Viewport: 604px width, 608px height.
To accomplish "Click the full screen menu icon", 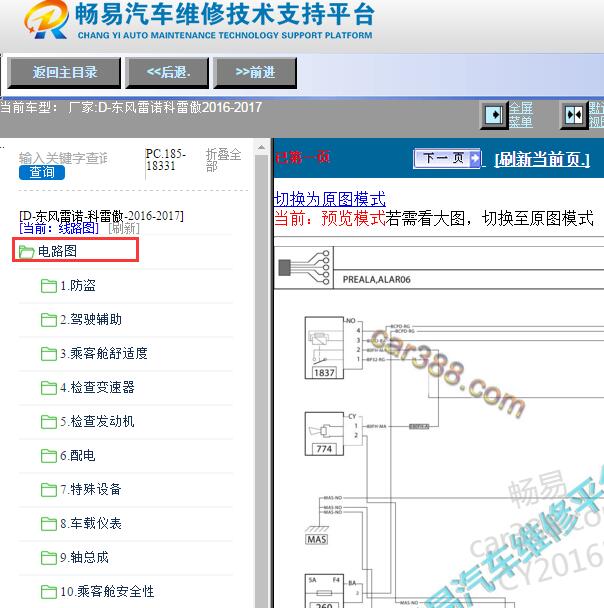I will pyautogui.click(x=494, y=115).
